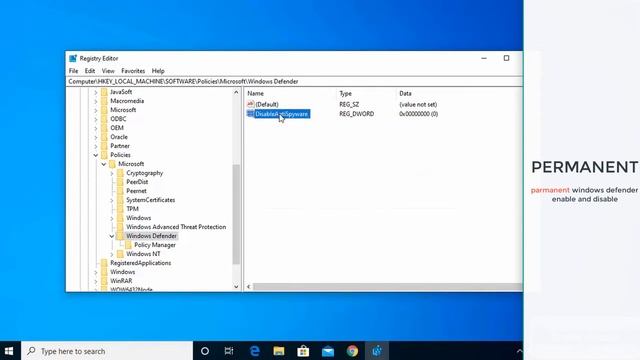The width and height of the screenshot is (640, 360).
Task: Click the values pane scroll left arrow
Action: tap(249, 287)
